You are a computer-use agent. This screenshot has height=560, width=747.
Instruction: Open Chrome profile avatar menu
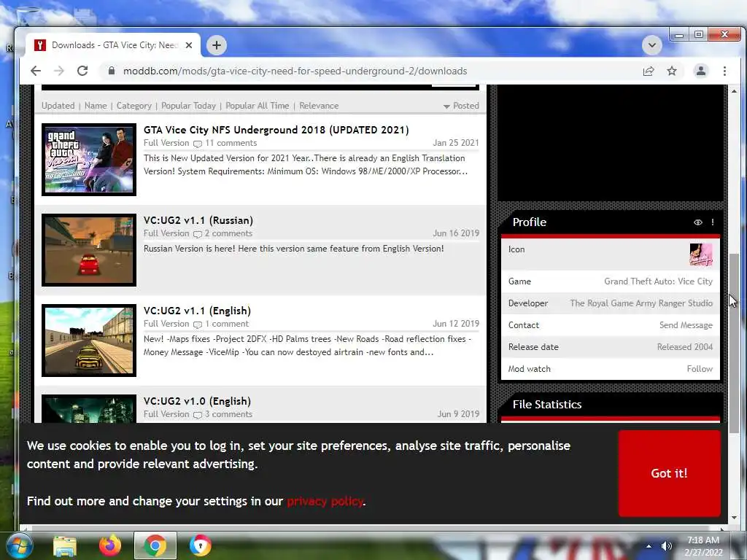click(701, 71)
